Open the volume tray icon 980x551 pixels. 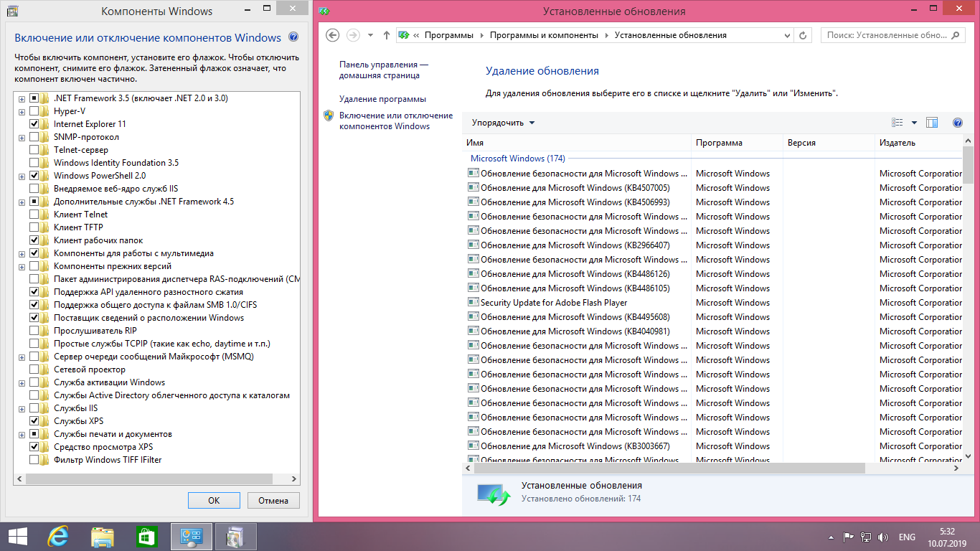coord(883,537)
